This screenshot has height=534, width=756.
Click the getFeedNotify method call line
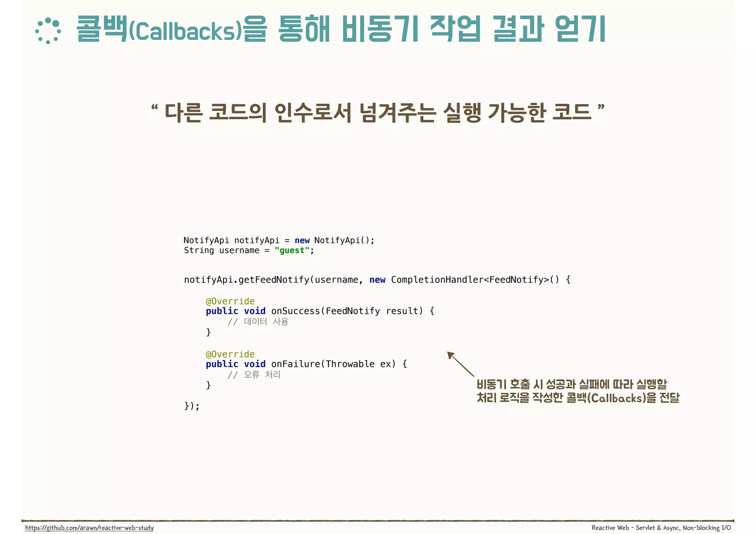(377, 280)
